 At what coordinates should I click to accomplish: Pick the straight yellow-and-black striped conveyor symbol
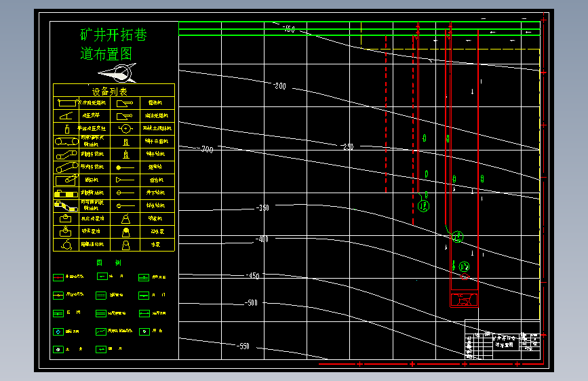point(66,193)
